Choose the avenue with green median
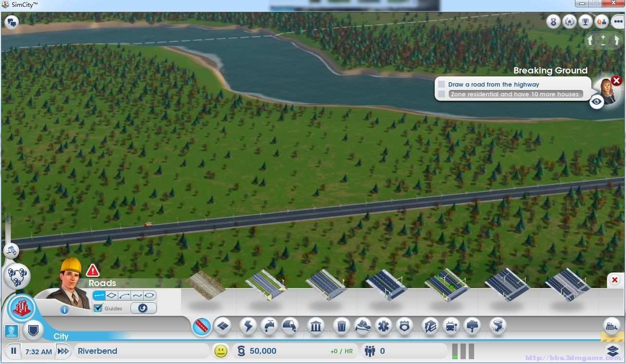626x364 pixels. [447, 285]
